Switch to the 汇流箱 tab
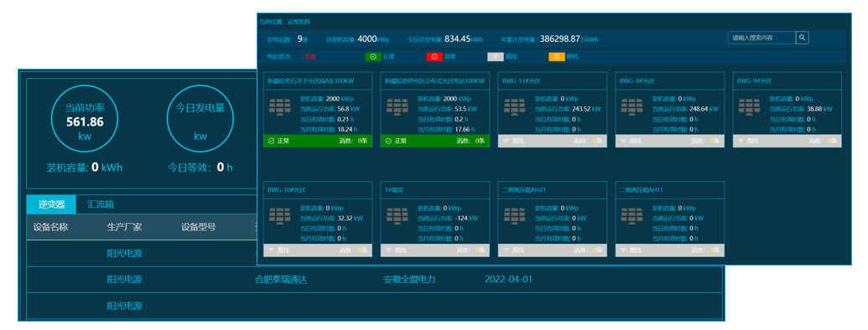 [101, 204]
